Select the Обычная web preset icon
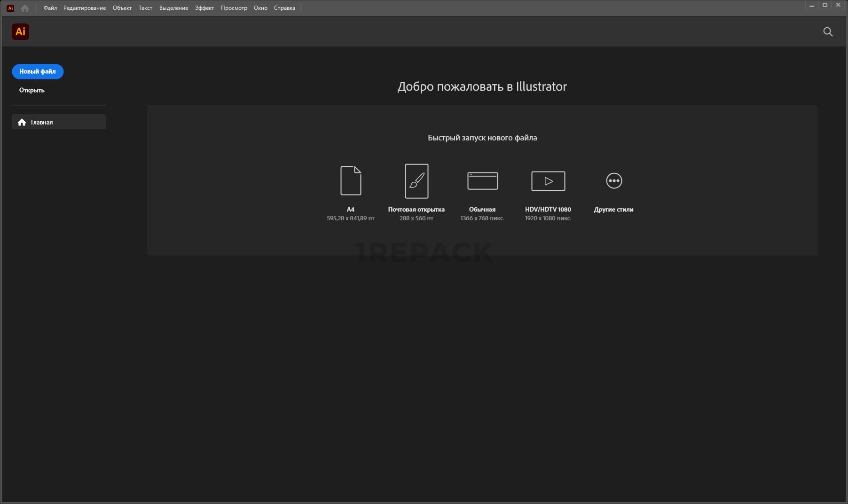This screenshot has width=848, height=504. tap(482, 181)
